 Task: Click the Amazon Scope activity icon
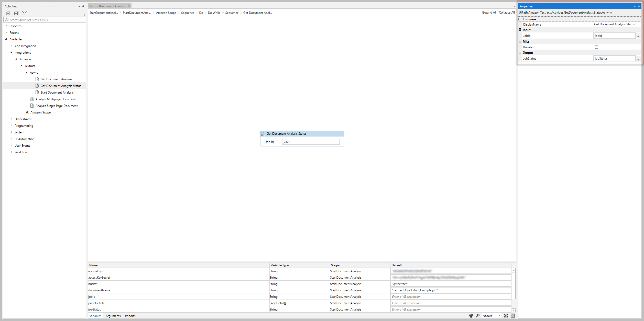pos(27,112)
